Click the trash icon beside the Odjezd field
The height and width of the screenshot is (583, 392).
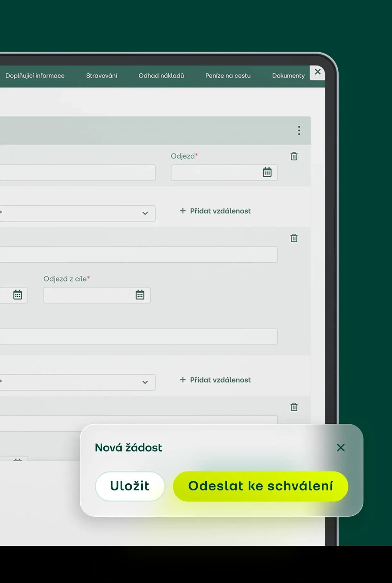[x=294, y=156]
